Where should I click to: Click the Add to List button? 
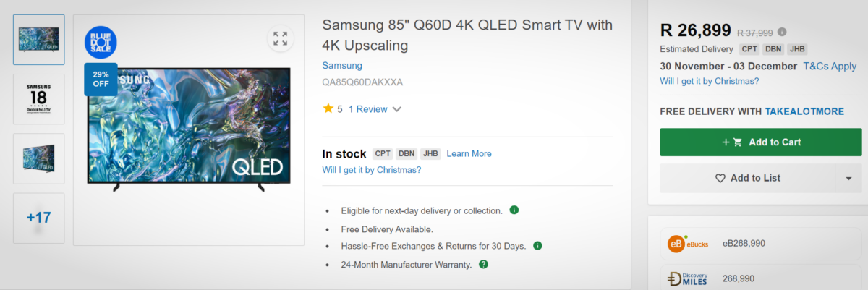pyautogui.click(x=747, y=178)
